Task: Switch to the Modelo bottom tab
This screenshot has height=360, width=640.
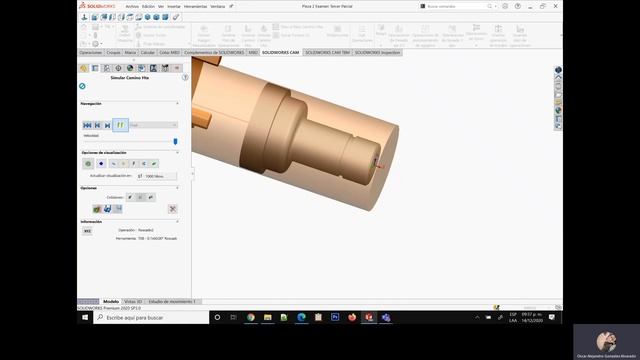Action: (111, 302)
